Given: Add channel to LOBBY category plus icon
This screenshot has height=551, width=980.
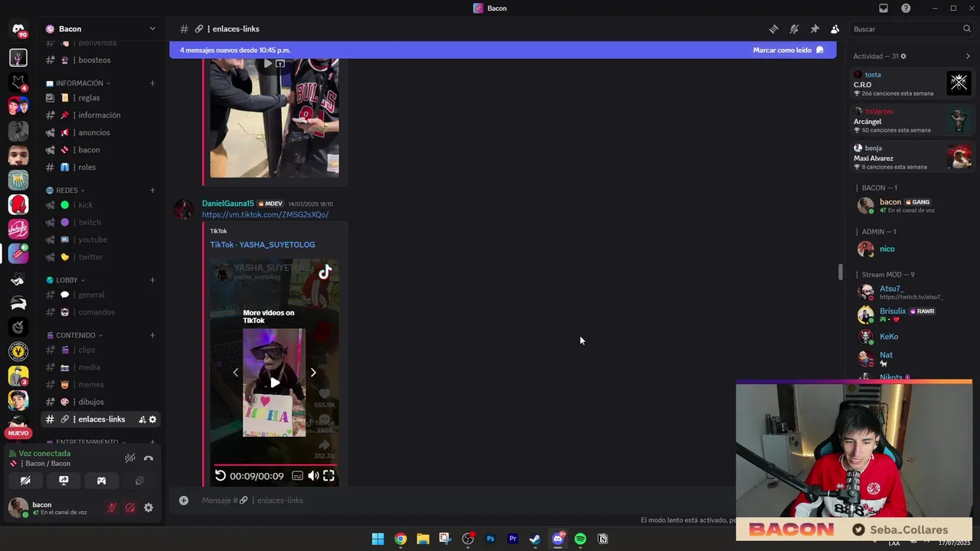Looking at the screenshot, I should coord(152,280).
